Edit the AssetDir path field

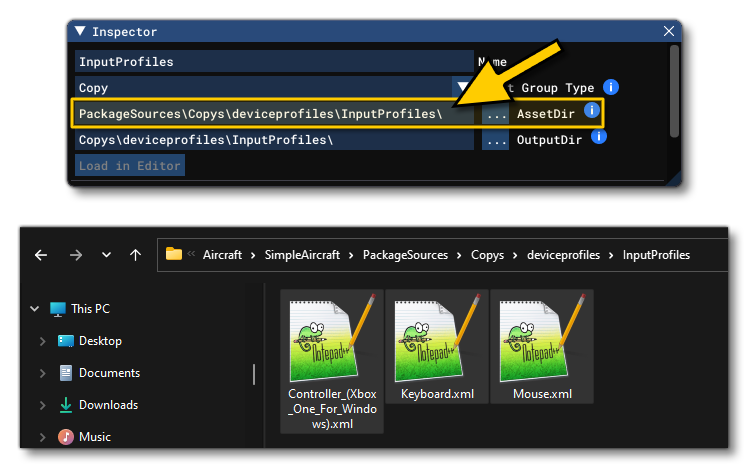274,114
